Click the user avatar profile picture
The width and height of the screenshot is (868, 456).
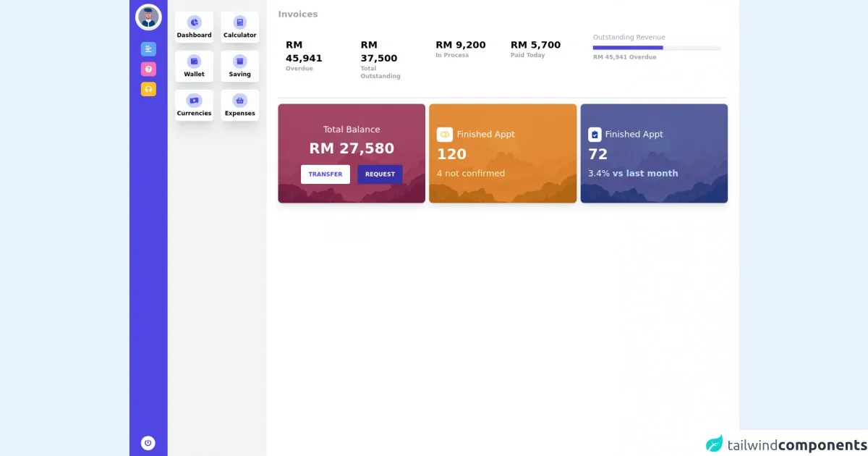point(148,17)
